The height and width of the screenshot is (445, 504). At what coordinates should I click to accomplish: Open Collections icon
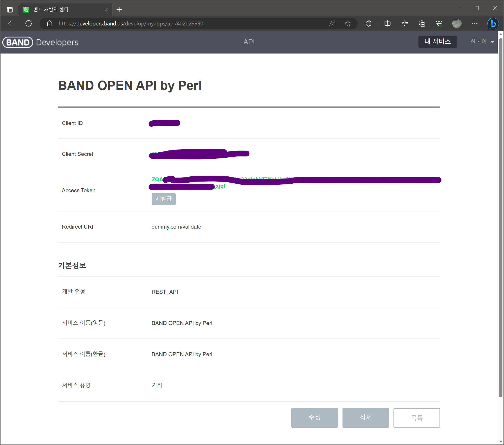point(422,24)
